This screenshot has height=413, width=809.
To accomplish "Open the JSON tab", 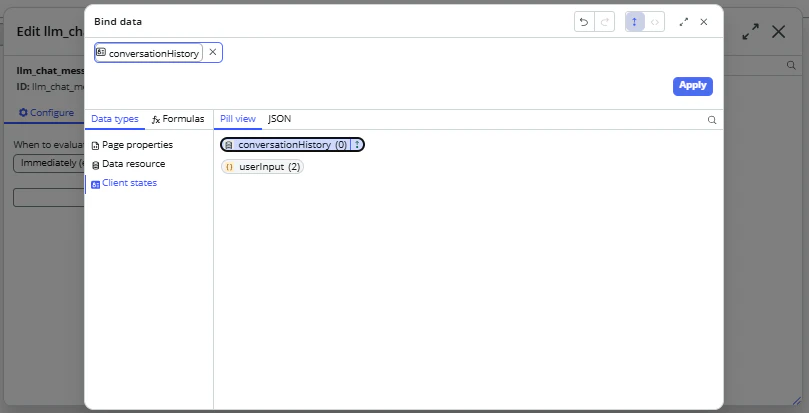I will tap(280, 119).
